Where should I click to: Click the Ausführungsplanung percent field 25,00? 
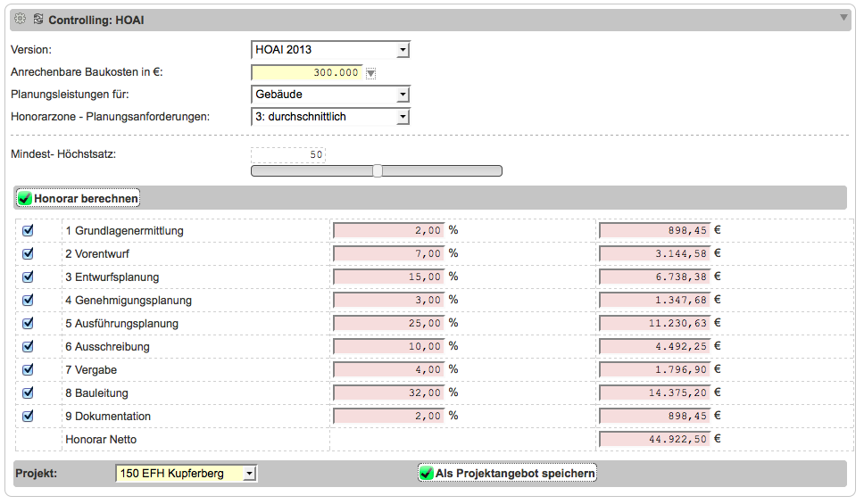[x=388, y=323]
